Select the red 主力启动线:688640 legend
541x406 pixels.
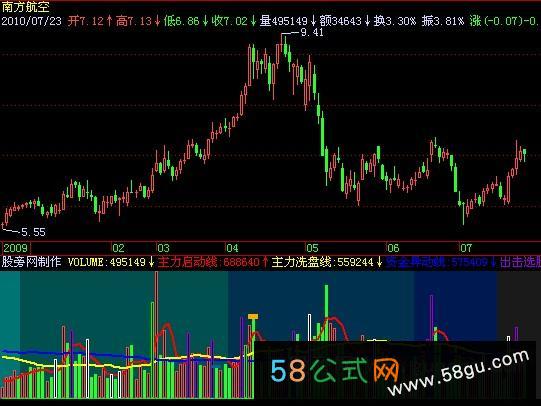point(209,262)
